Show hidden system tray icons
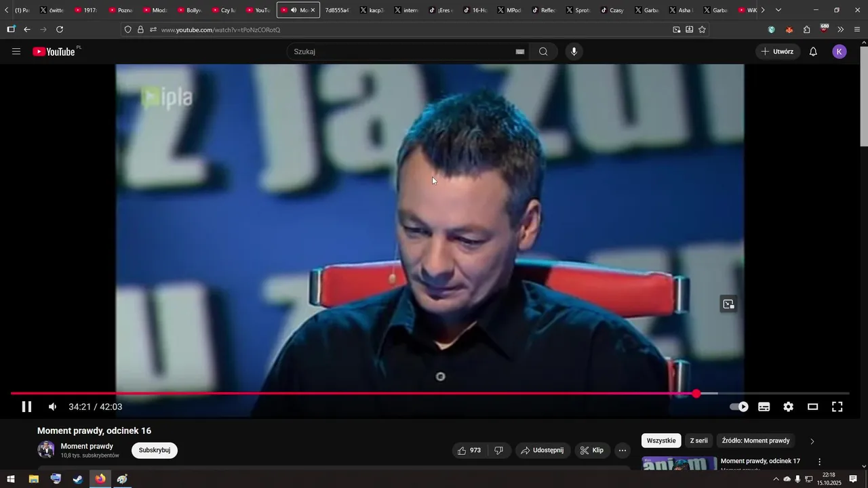The image size is (868, 488). [x=776, y=479]
